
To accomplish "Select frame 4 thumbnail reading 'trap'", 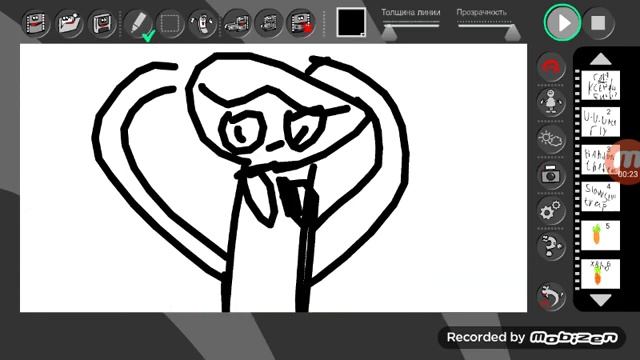I will tap(600, 197).
